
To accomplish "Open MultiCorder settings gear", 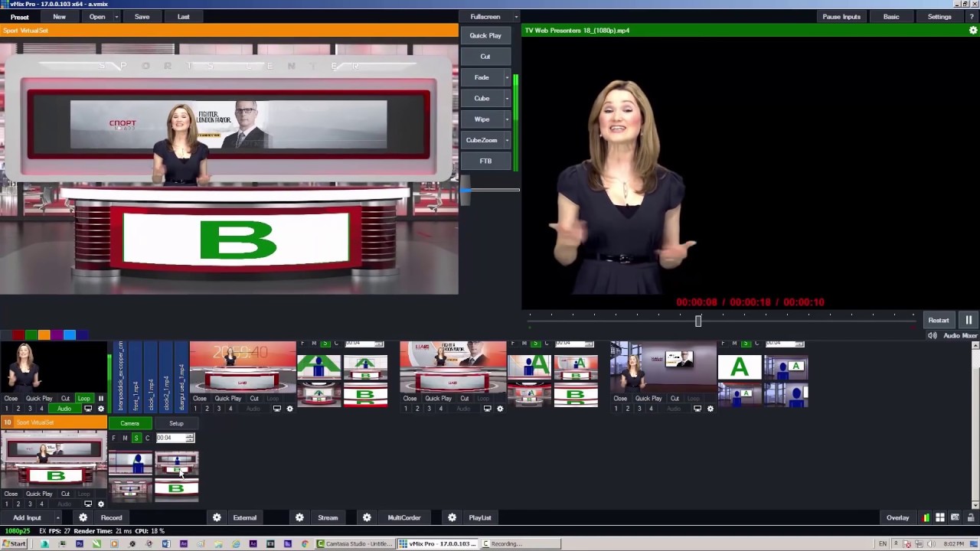I will click(x=367, y=517).
